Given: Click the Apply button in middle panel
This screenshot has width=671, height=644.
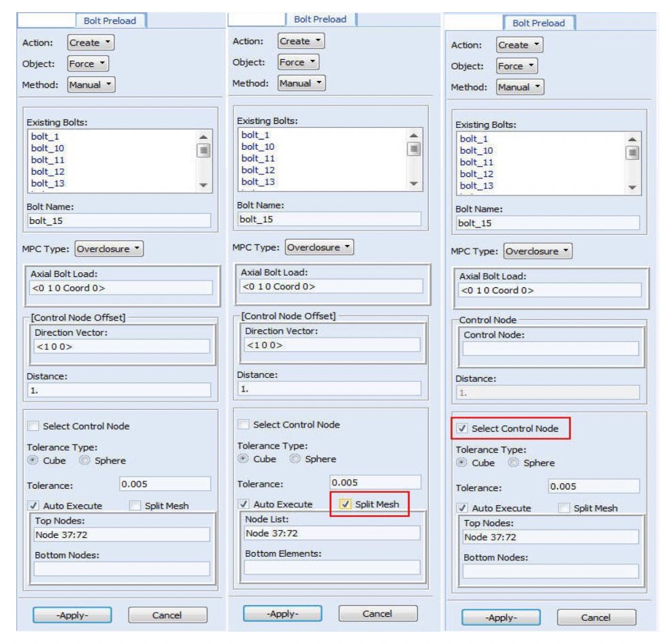Looking at the screenshot, I should point(282,613).
